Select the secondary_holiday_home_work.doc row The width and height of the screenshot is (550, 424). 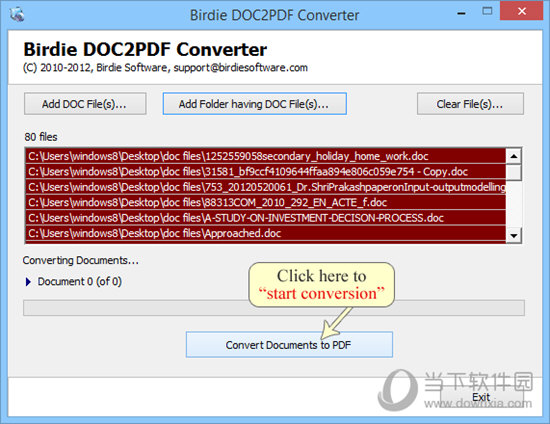(x=266, y=156)
